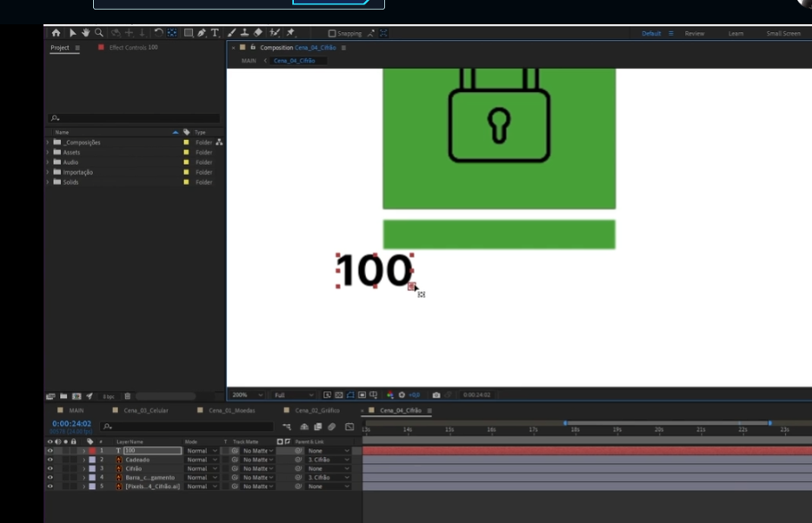Delete selected item with trash icon
This screenshot has width=812, height=523.
pyautogui.click(x=127, y=396)
